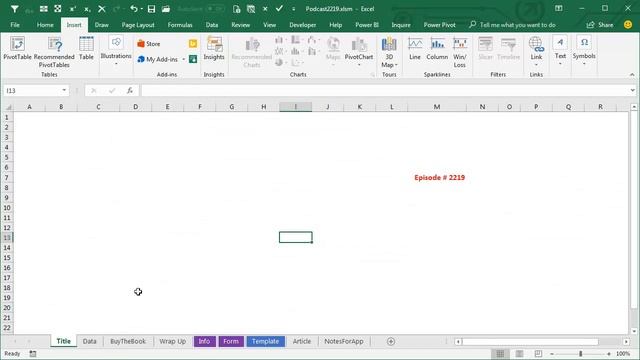The width and height of the screenshot is (640, 360).
Task: Select row 7 header
Action: pyautogui.click(x=7, y=178)
